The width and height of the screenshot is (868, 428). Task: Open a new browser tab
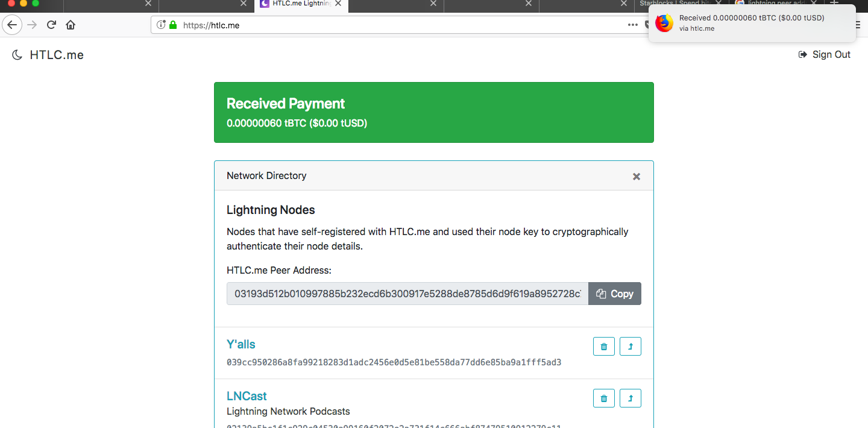[x=835, y=4]
